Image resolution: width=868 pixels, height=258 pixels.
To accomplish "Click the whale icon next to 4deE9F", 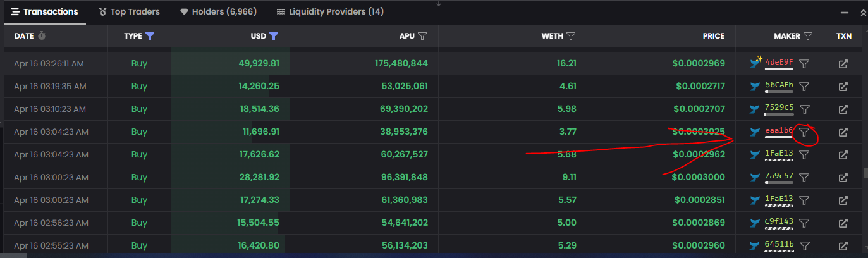I will pos(755,63).
